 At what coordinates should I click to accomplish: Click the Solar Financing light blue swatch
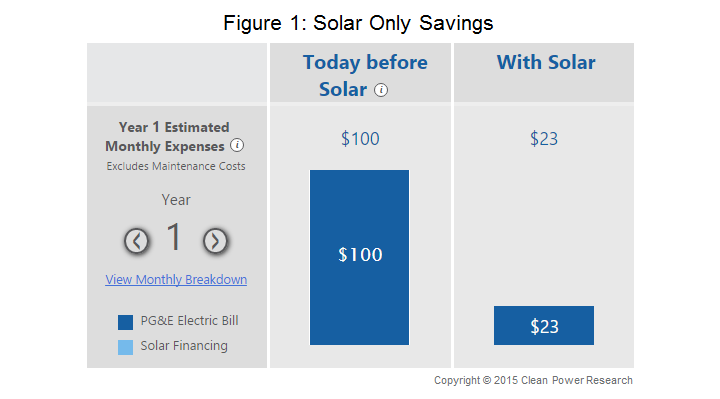[125, 347]
